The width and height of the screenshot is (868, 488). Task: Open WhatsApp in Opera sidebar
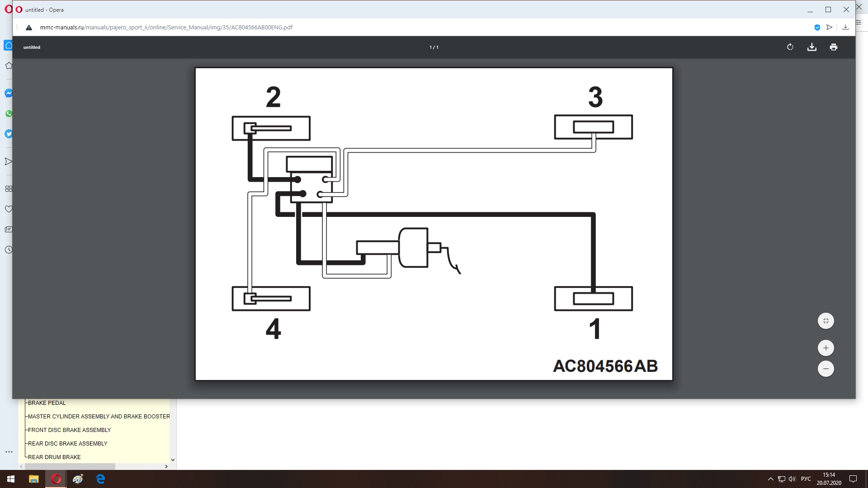coord(9,113)
